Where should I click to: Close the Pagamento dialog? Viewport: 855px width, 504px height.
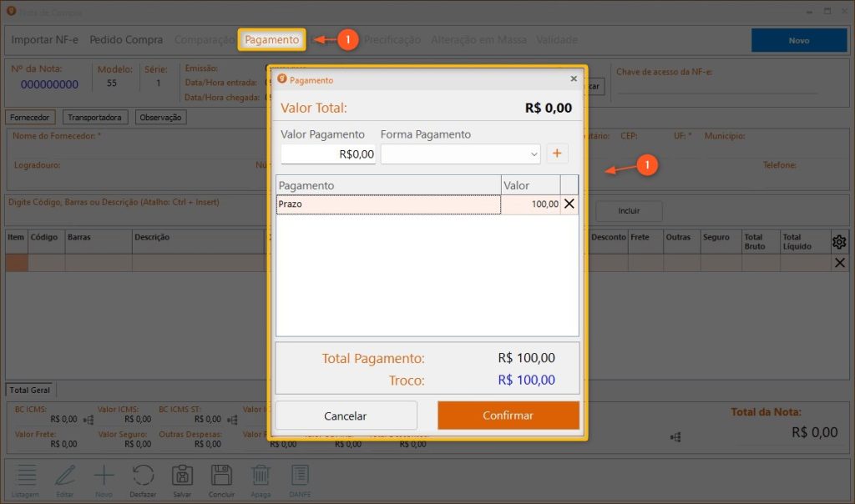[x=574, y=79]
